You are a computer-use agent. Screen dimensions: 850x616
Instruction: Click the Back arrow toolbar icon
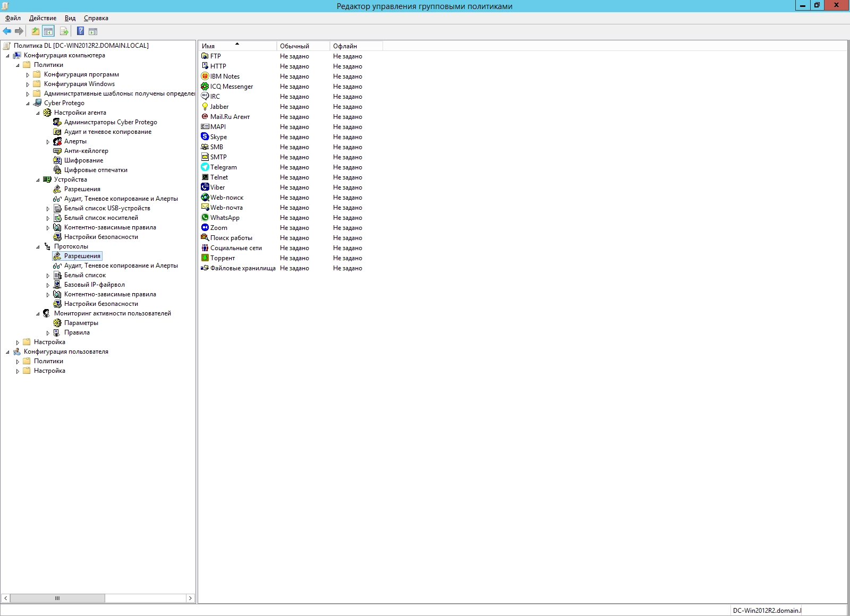[7, 31]
